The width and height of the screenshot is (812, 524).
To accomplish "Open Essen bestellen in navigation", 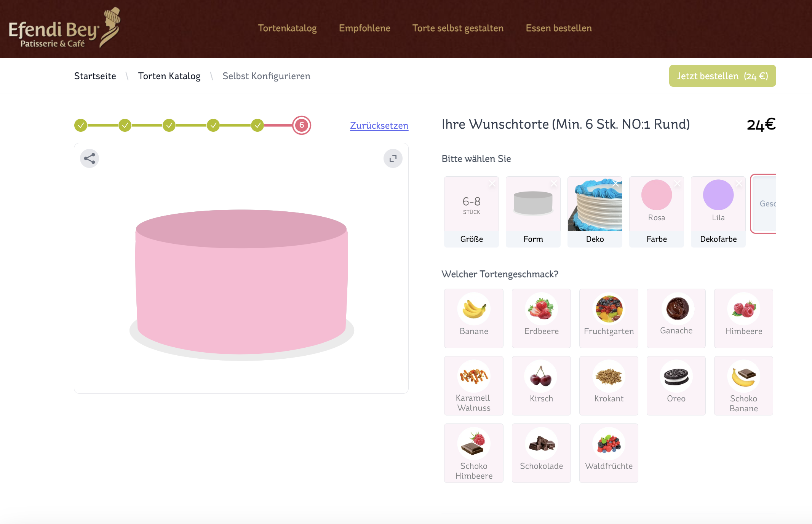I will (558, 28).
